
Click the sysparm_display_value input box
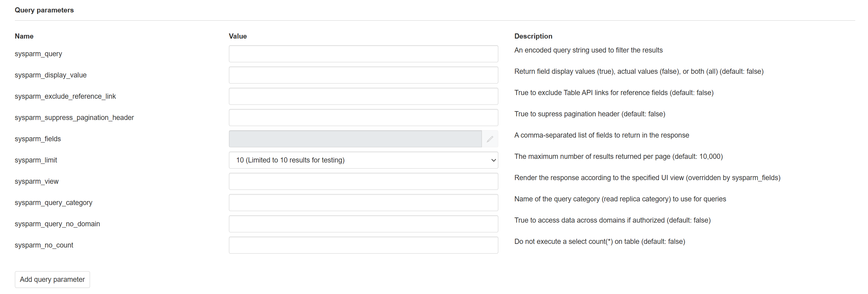tap(363, 75)
